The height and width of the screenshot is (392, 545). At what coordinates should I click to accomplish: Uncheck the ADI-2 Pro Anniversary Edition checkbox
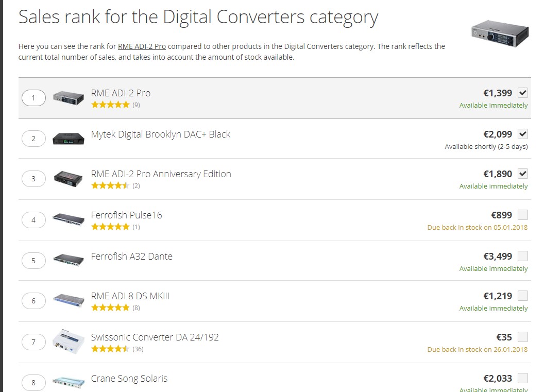(523, 174)
